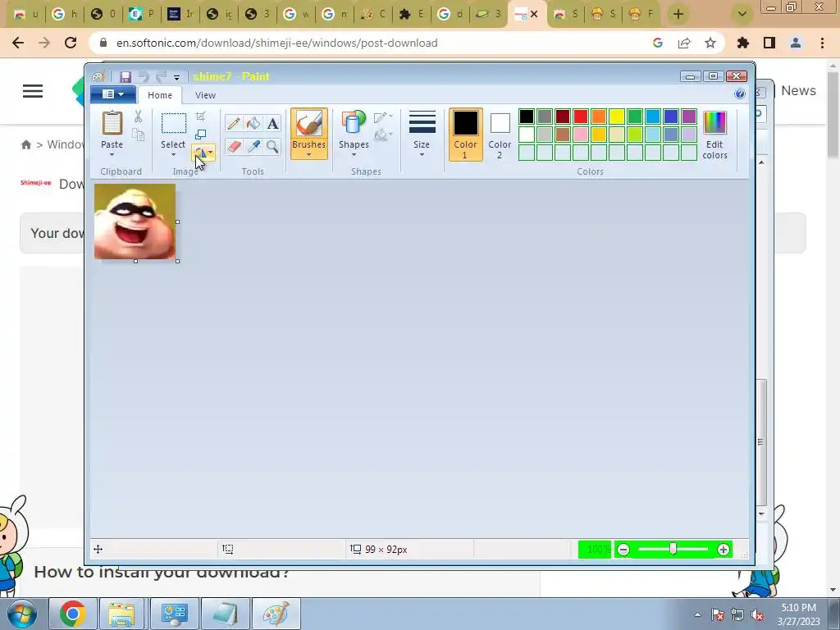The image size is (840, 630).
Task: Pick the purple color swatch
Action: coord(689,116)
